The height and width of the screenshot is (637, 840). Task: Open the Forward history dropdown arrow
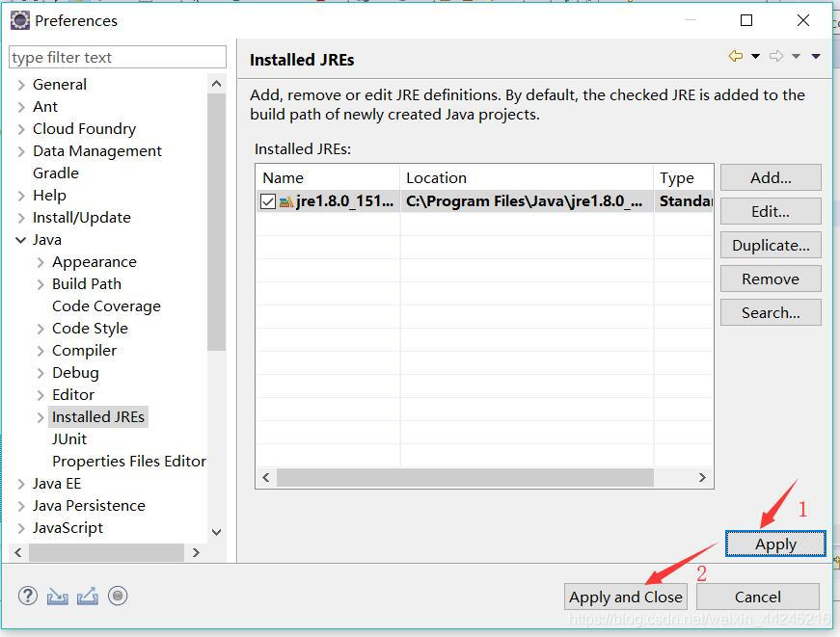coord(796,56)
